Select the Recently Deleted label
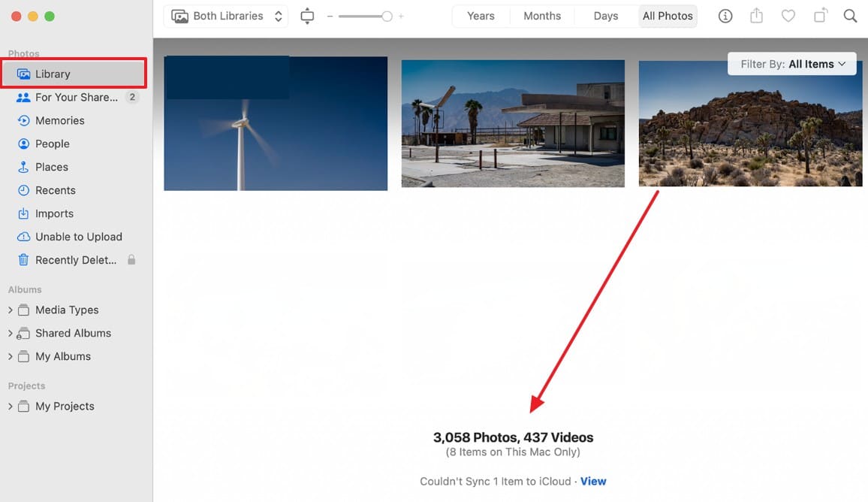868x502 pixels. point(76,260)
